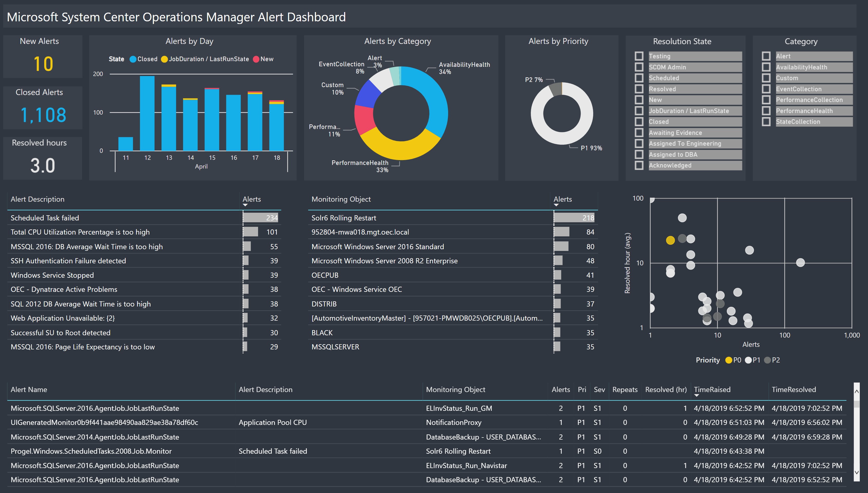Tick the PerformanceHealth category checkbox

[x=766, y=111]
